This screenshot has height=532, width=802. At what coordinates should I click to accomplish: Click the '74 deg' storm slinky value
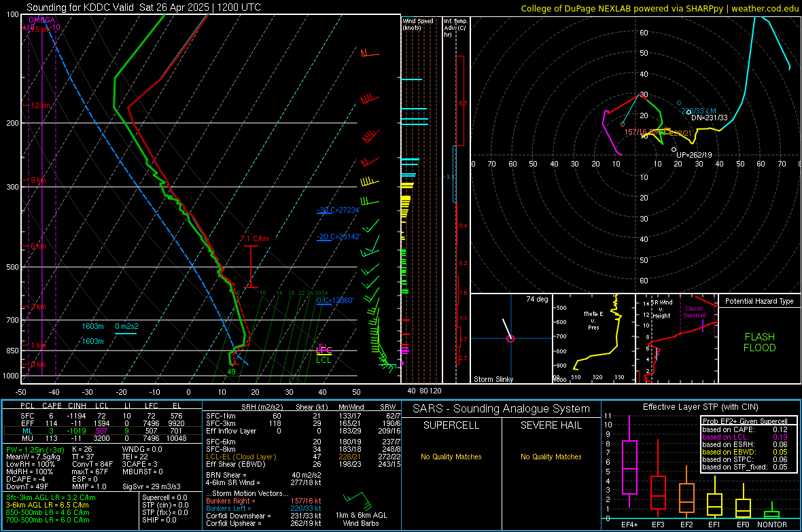point(537,299)
